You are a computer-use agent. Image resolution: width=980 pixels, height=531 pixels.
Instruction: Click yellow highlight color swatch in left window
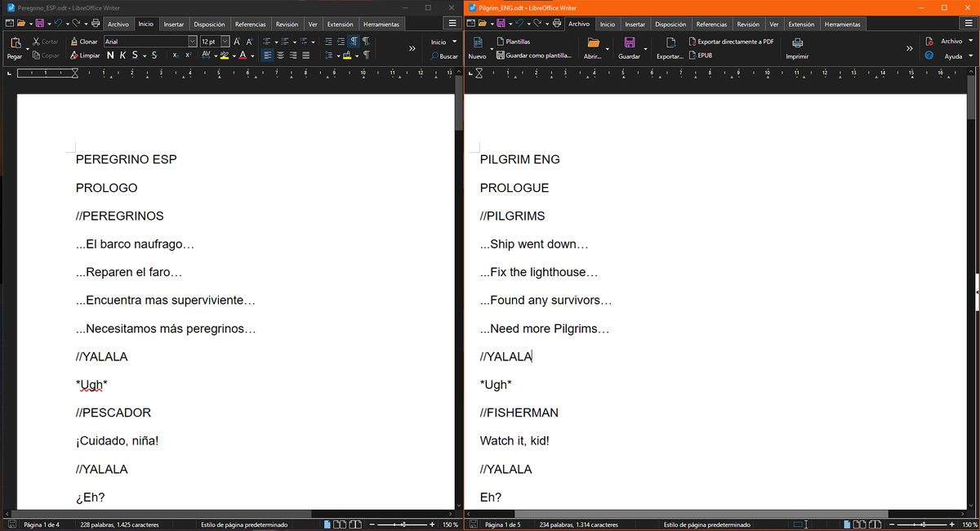point(225,56)
